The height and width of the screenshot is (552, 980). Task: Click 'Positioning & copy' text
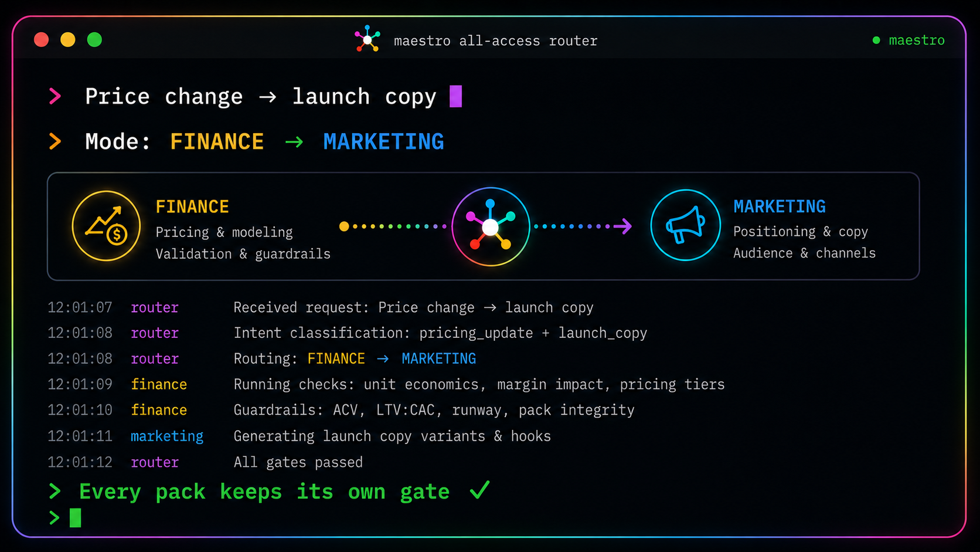pos(801,232)
